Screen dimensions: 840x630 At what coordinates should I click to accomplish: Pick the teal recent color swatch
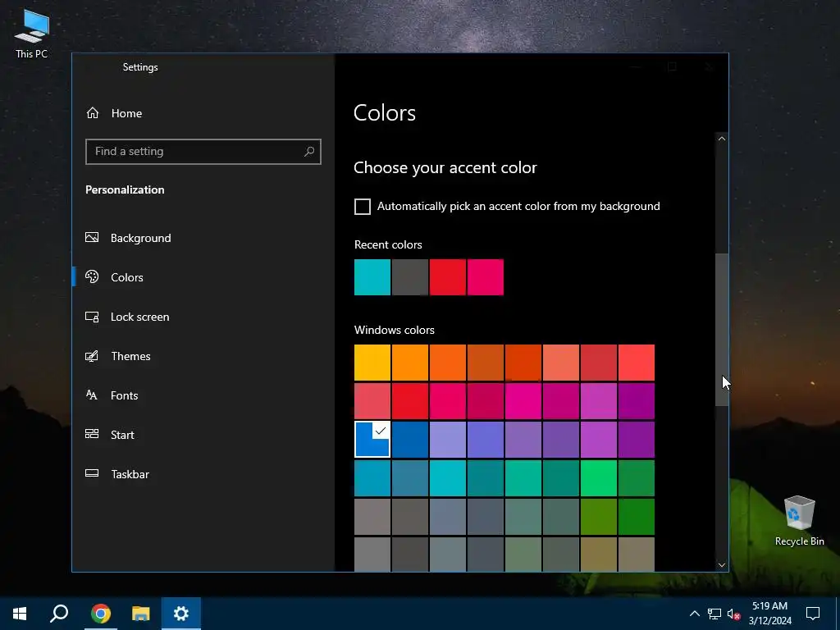click(372, 277)
